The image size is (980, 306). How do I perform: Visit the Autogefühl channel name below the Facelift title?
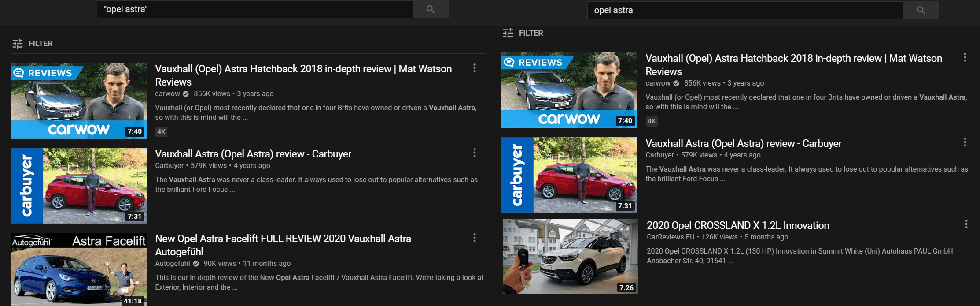coord(173,264)
